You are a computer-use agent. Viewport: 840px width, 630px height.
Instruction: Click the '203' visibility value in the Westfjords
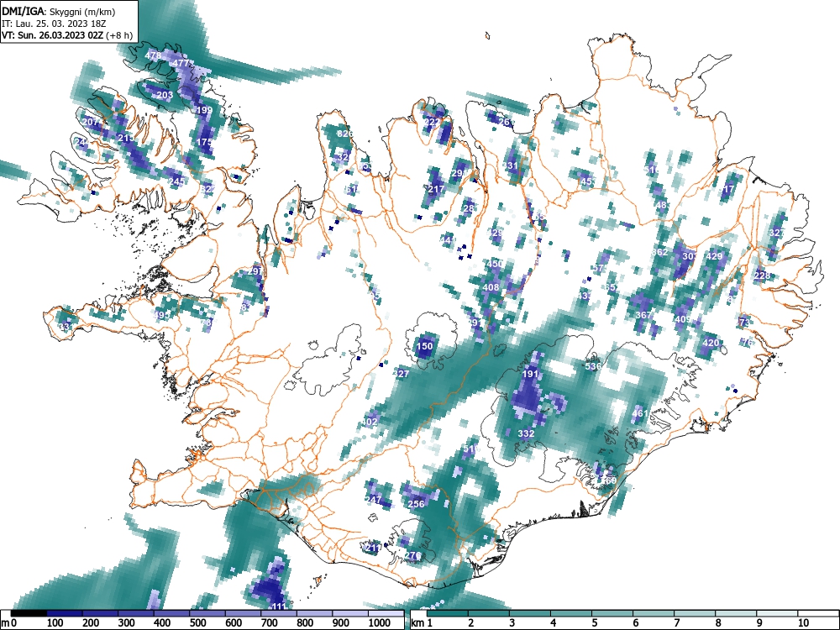pos(165,96)
